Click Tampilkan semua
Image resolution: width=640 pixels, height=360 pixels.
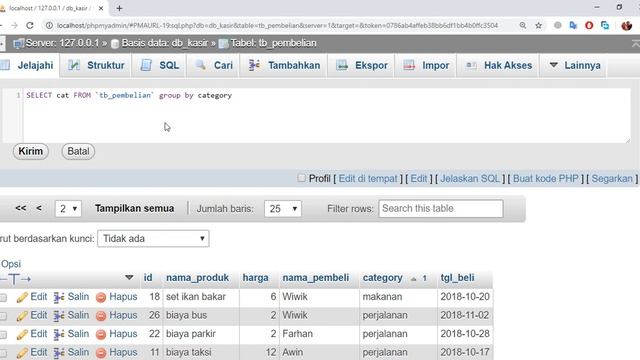(x=134, y=209)
